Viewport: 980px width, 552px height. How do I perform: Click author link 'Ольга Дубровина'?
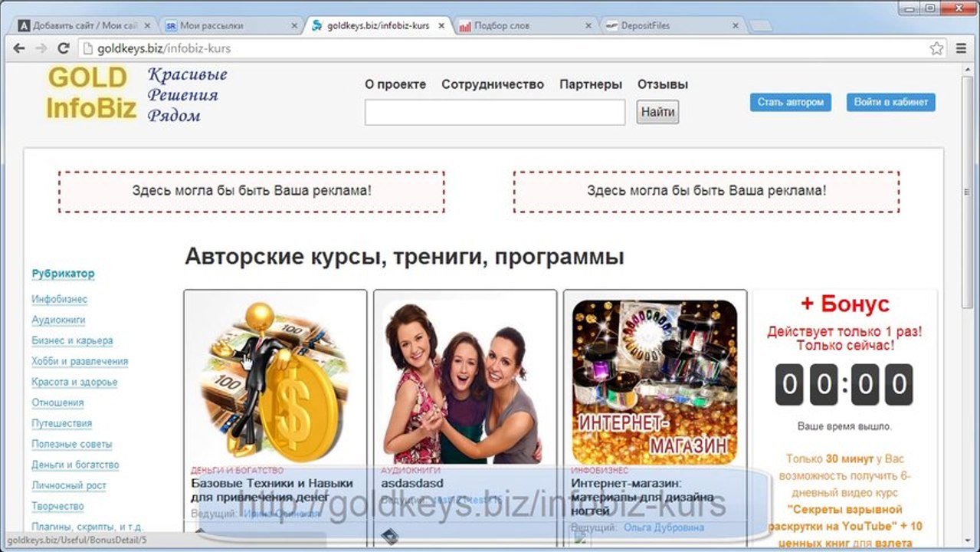click(664, 527)
